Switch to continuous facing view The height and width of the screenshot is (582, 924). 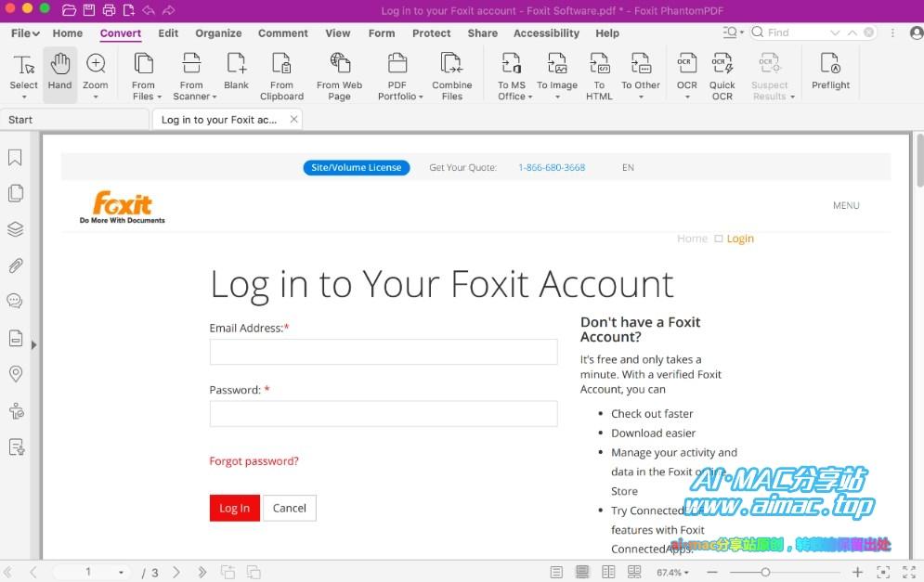[x=634, y=572]
